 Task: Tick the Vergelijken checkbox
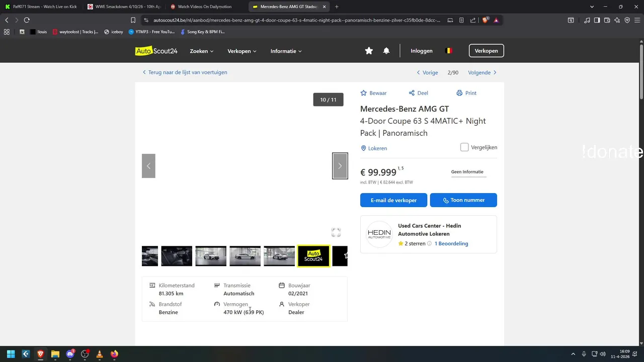(464, 147)
